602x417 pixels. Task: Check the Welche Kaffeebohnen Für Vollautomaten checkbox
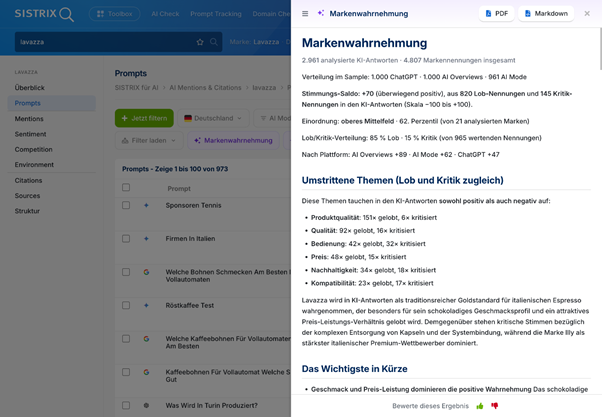(126, 339)
